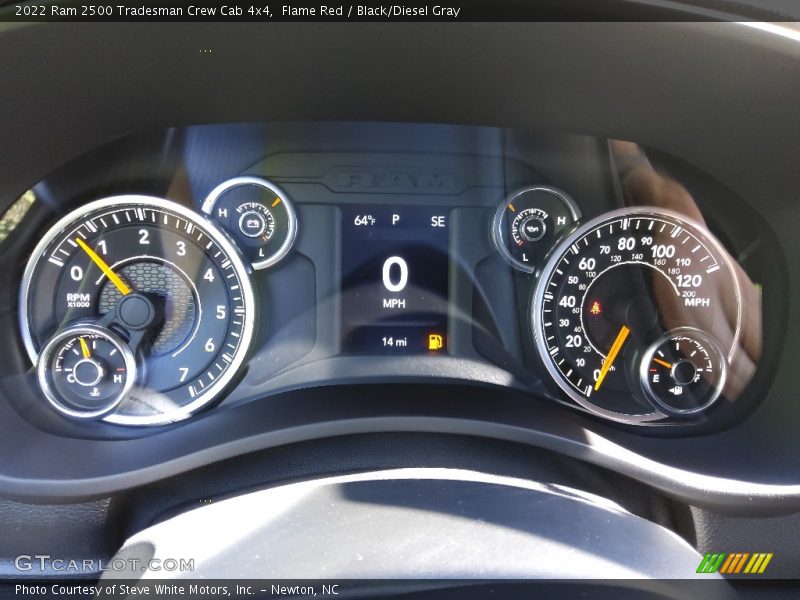Viewport: 800px width, 600px height.
Task: Click the yellow speedometer needle
Action: point(612,357)
